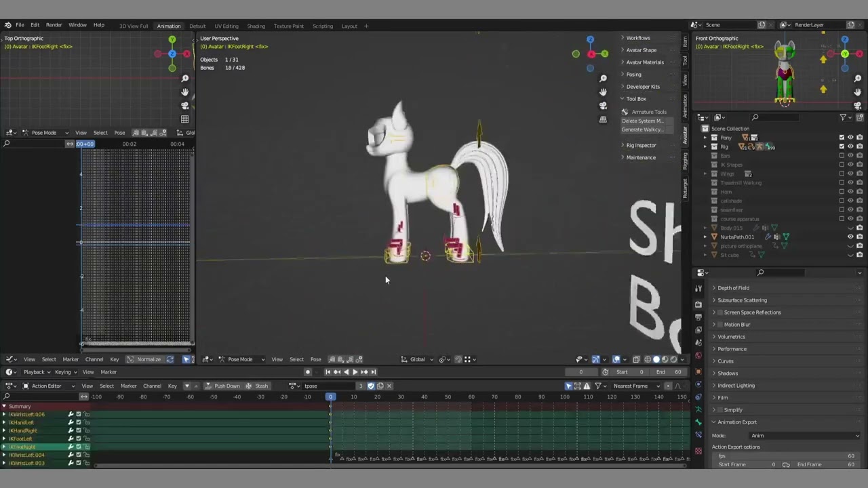Image resolution: width=868 pixels, height=488 pixels.
Task: Enable the Horn collection checkbox
Action: click(x=842, y=192)
